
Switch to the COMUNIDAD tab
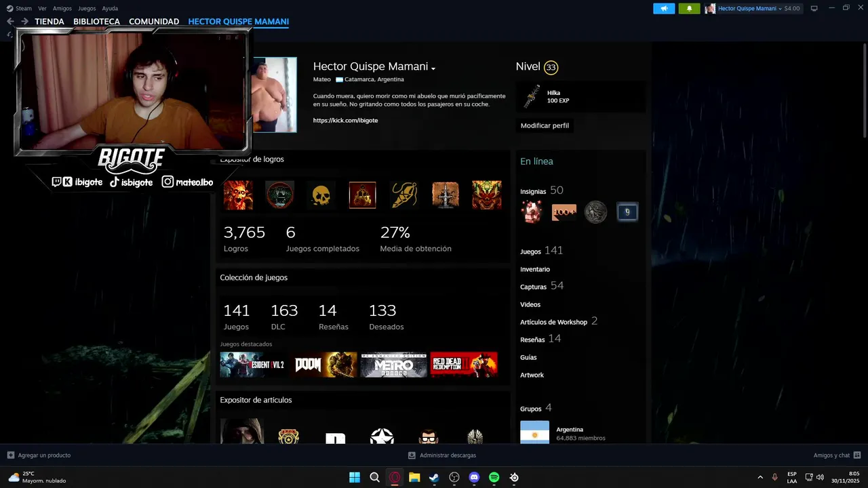pyautogui.click(x=154, y=22)
